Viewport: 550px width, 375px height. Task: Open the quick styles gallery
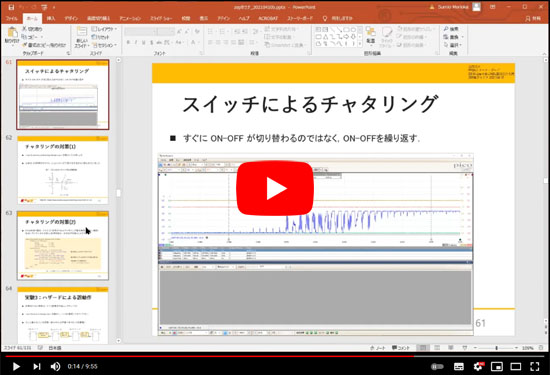386,36
